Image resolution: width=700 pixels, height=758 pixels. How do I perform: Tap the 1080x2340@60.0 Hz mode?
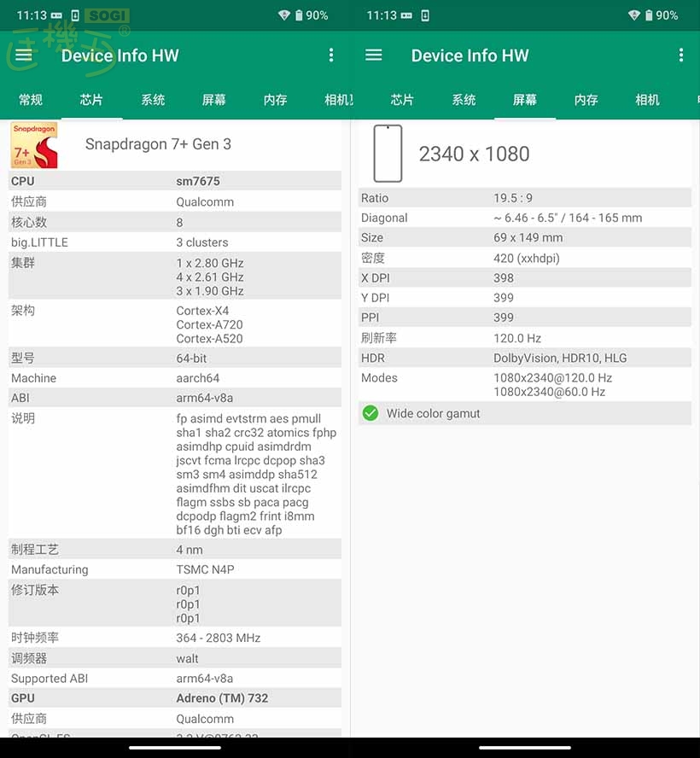[549, 392]
